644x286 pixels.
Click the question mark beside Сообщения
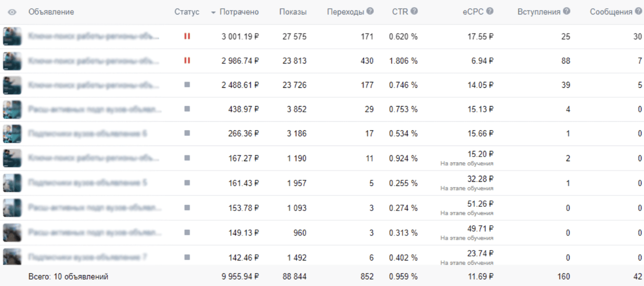click(640, 12)
